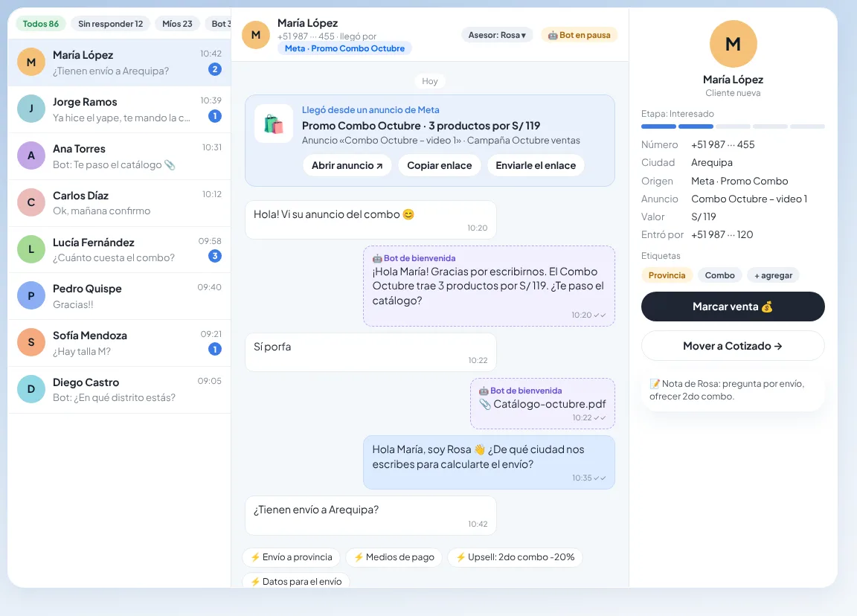Insert Datos para el envío quick reply
The image size is (857, 616).
pos(295,581)
